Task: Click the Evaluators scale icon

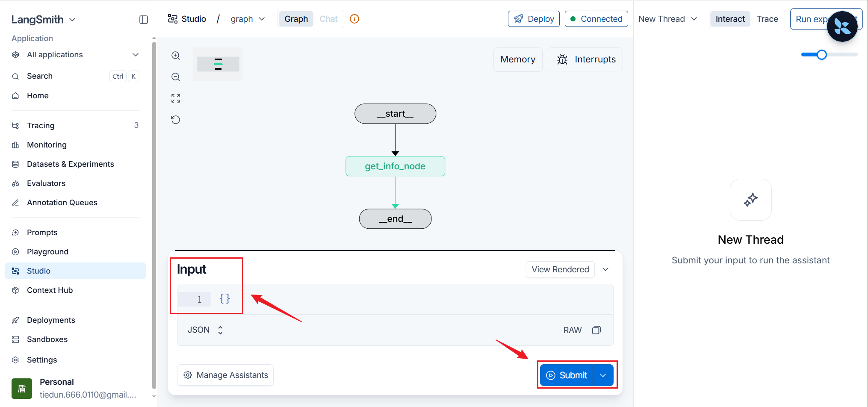Action: (15, 183)
